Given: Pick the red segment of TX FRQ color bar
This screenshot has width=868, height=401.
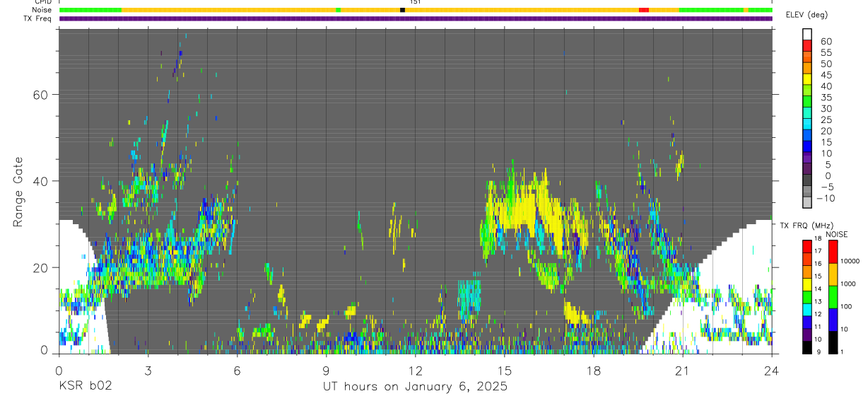Looking at the screenshot, I should tap(807, 245).
